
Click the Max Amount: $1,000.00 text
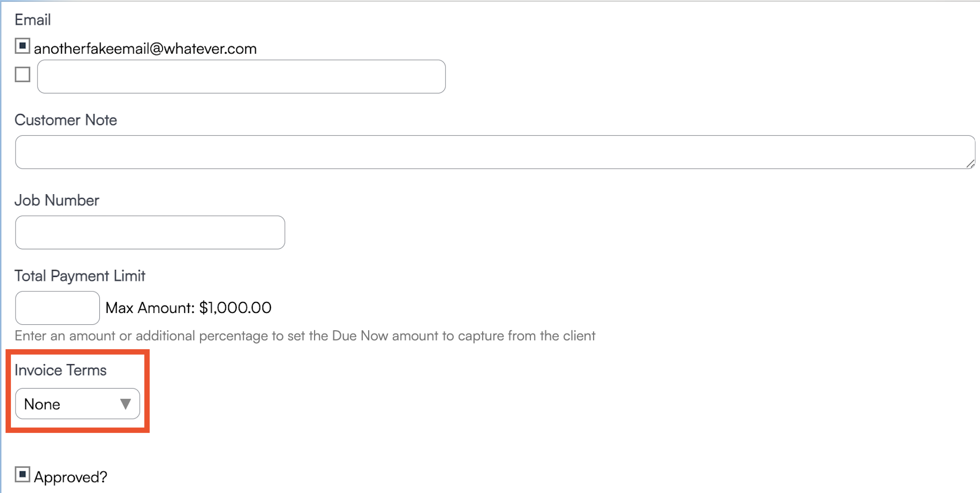(x=188, y=308)
